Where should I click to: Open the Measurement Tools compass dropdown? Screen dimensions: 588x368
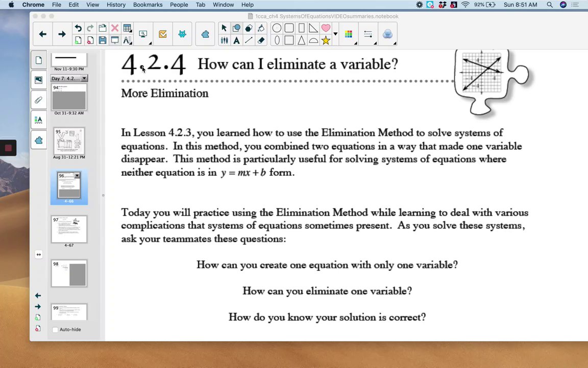128,40
